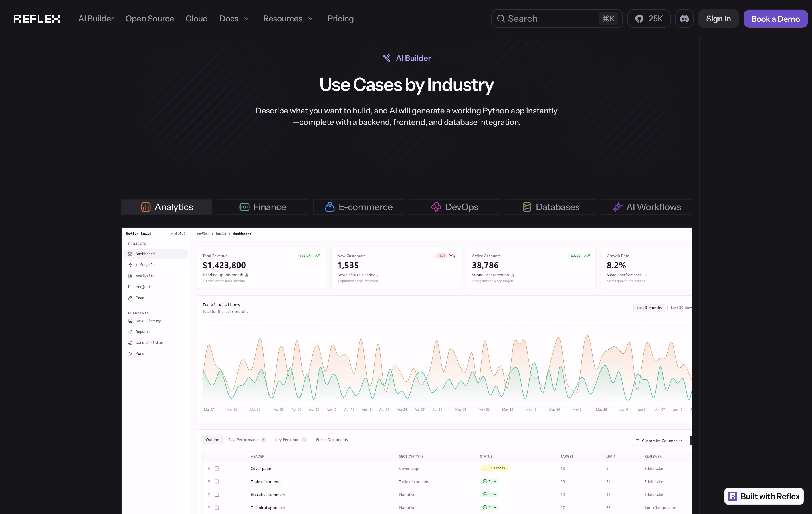Tick the Table of contents row checkbox
Image resolution: width=812 pixels, height=514 pixels.
pos(217,482)
